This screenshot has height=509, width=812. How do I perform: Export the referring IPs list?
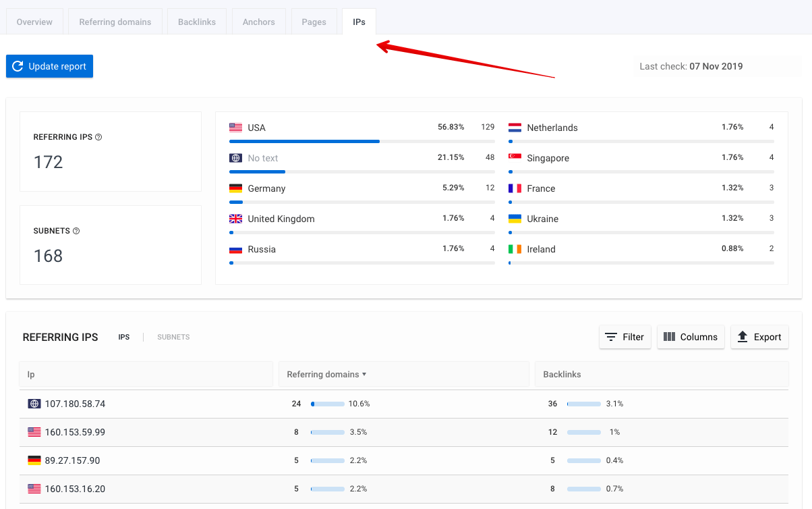pyautogui.click(x=759, y=337)
